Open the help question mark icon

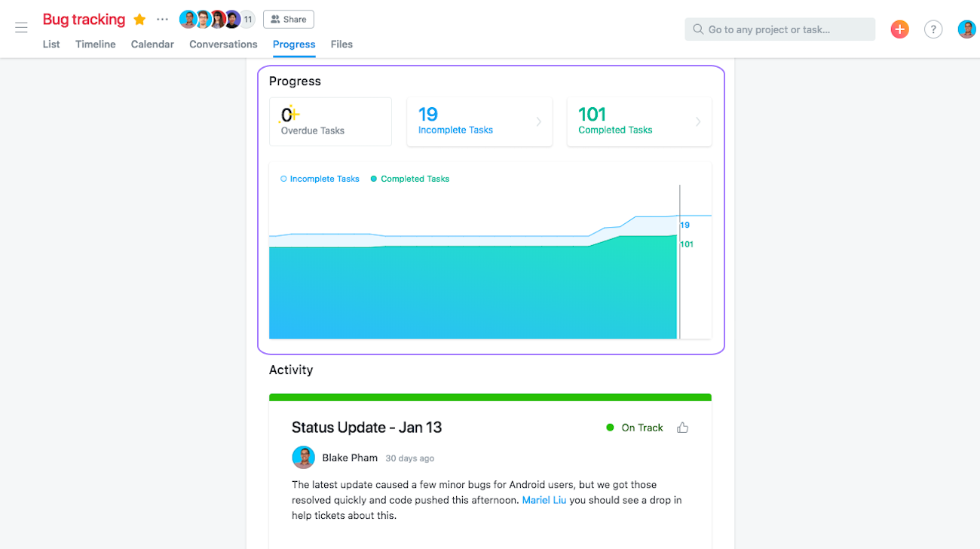point(933,29)
